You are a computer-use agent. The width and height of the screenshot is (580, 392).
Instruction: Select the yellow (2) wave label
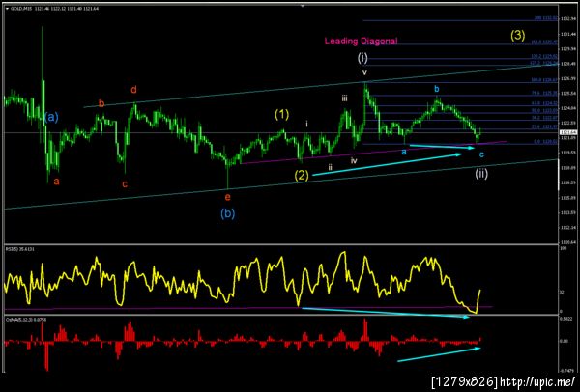(x=302, y=175)
